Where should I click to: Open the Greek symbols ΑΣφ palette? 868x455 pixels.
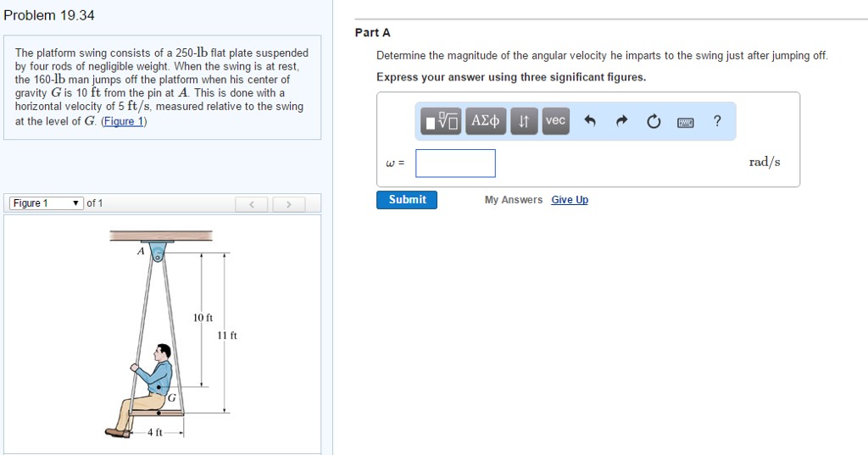click(486, 120)
